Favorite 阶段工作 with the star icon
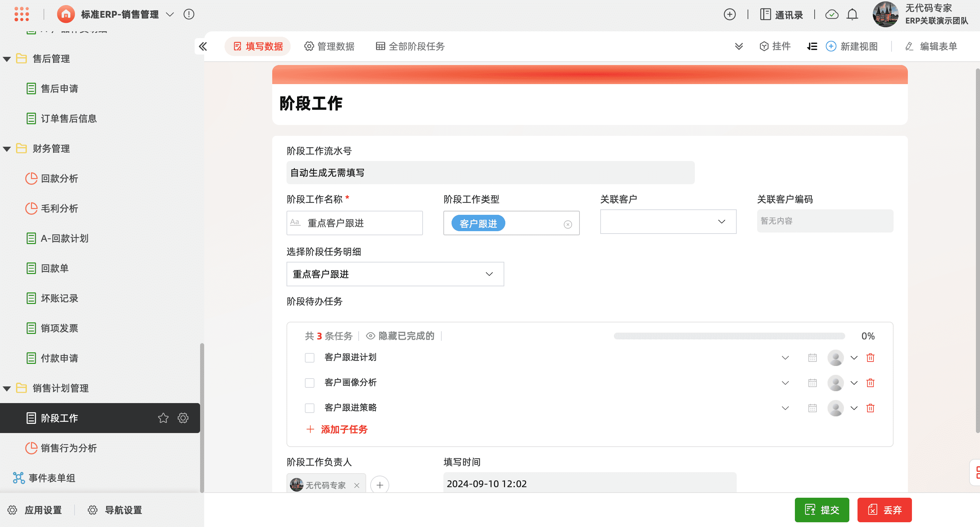The height and width of the screenshot is (527, 980). [163, 418]
